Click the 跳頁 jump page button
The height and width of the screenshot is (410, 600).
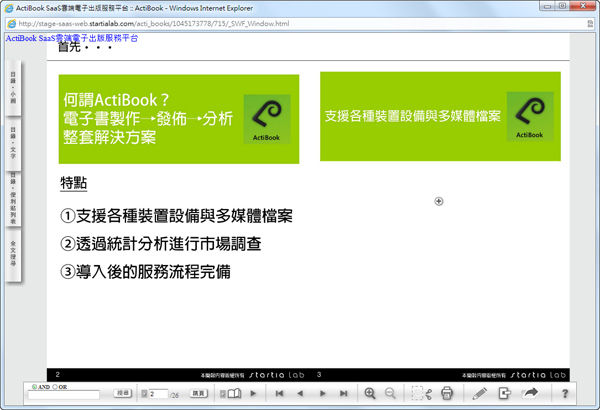tap(198, 393)
